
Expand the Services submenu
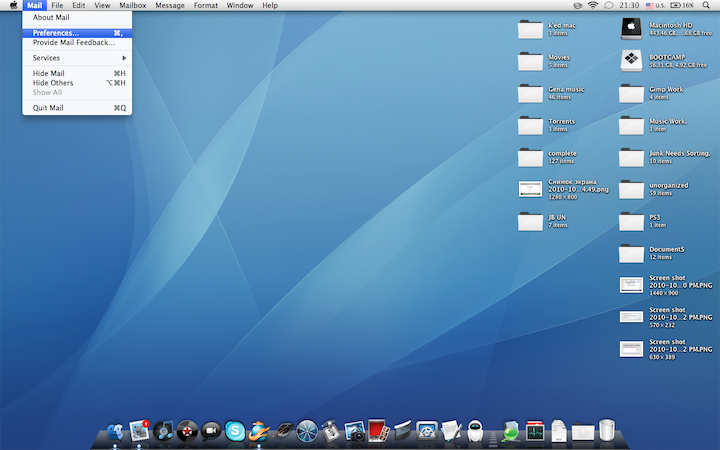77,58
